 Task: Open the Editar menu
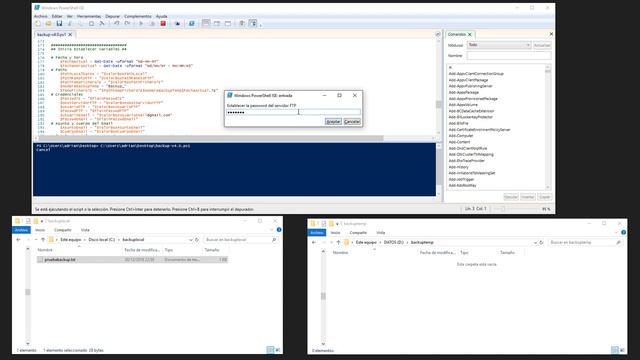click(57, 16)
